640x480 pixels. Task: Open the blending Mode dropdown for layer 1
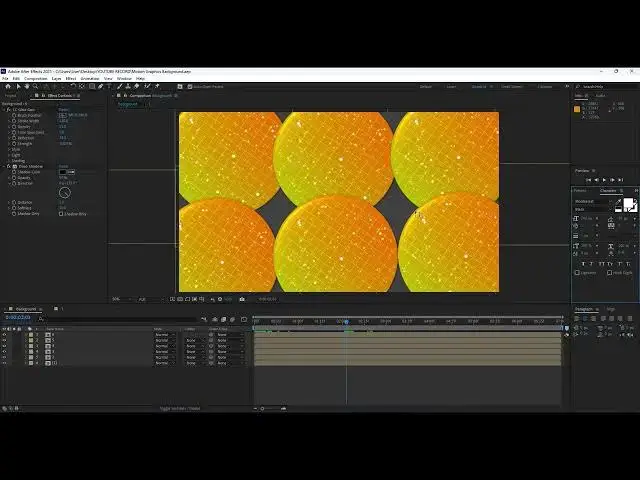tap(162, 334)
